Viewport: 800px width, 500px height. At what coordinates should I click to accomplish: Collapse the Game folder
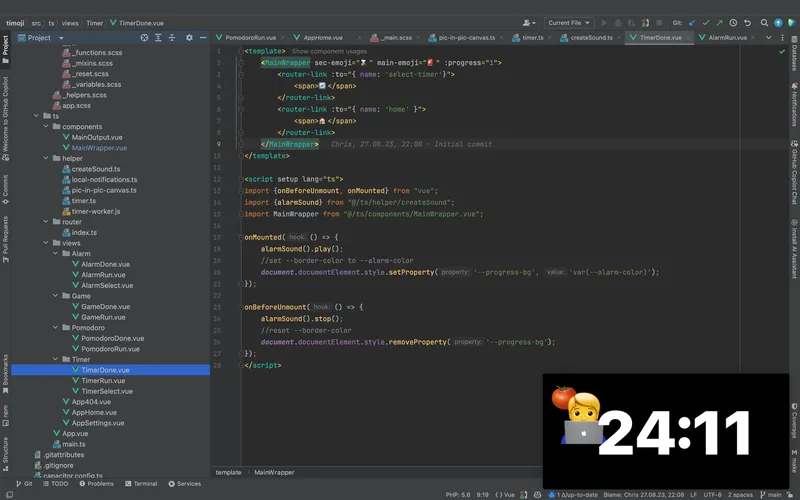56,295
